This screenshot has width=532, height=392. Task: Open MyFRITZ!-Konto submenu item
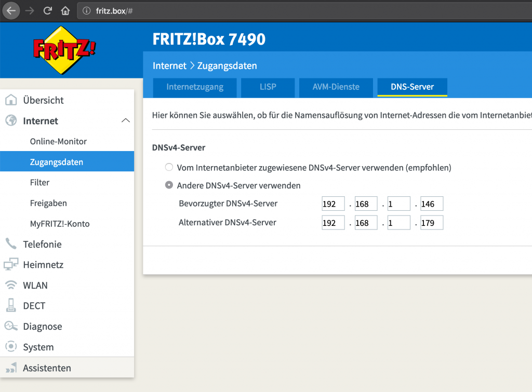pyautogui.click(x=60, y=224)
